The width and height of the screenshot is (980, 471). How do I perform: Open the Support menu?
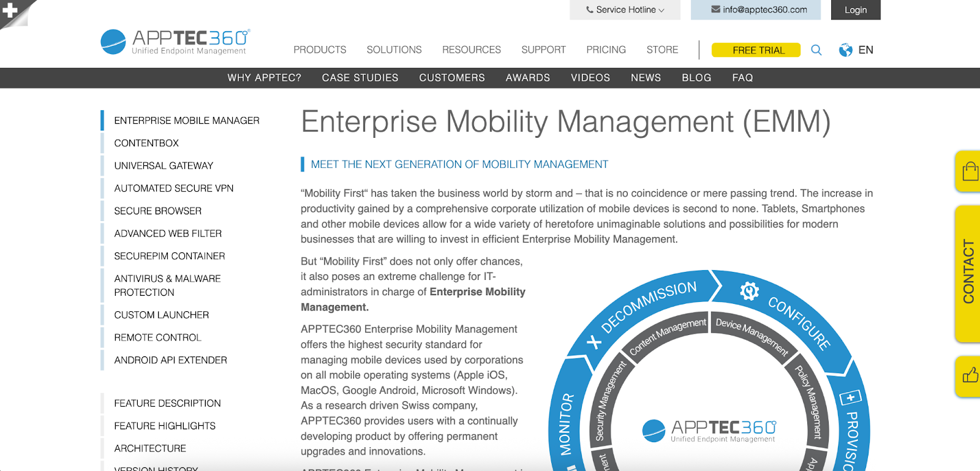pos(543,50)
